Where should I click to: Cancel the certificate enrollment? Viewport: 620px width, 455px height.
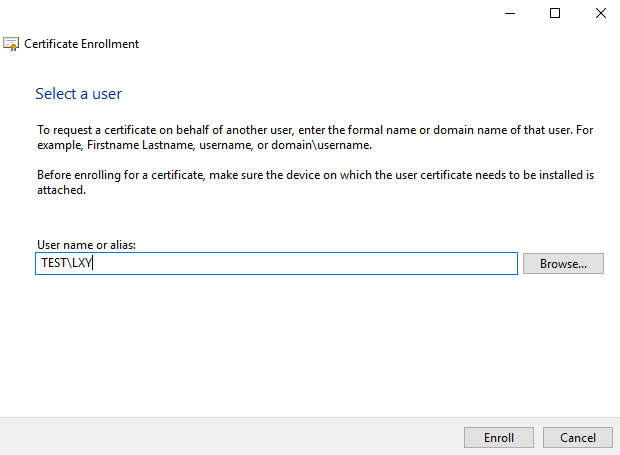[x=578, y=438]
